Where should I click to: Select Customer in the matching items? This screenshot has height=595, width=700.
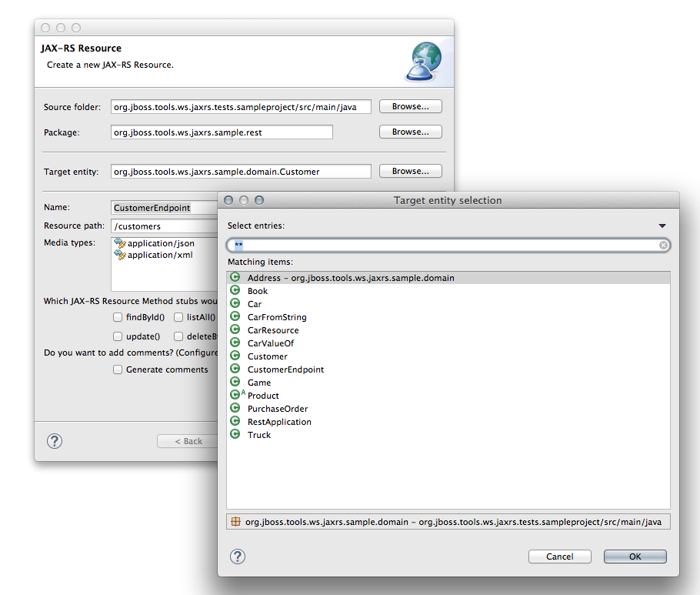pos(448,356)
